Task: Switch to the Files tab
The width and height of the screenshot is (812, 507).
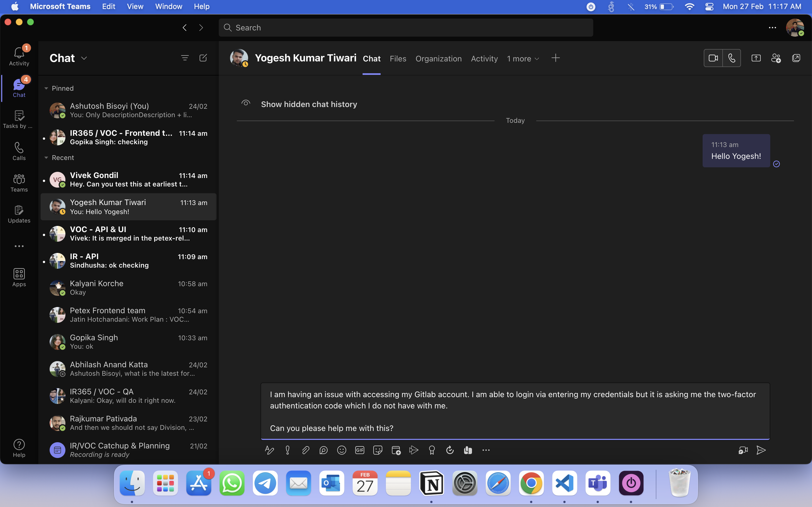Action: (398, 59)
